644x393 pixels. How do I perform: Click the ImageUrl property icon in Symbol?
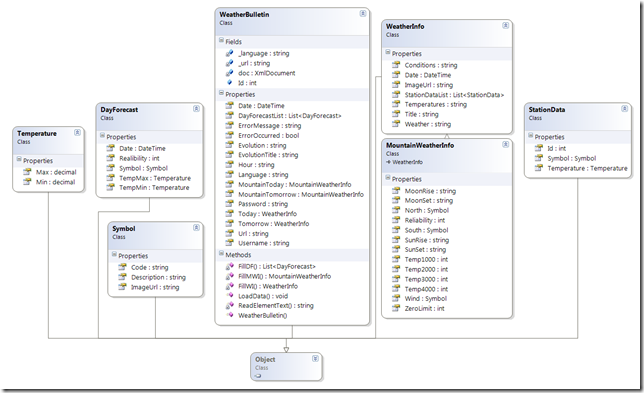pos(122,287)
